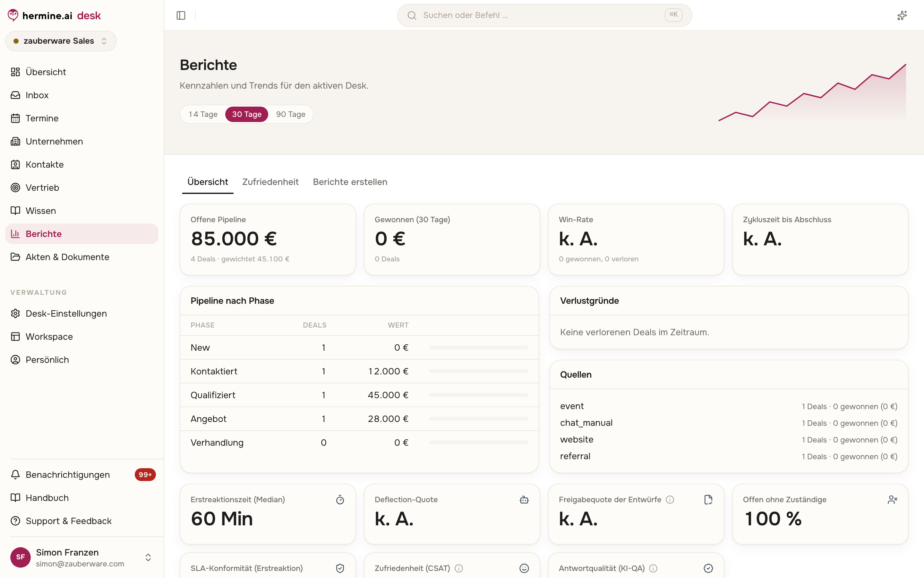Click the Persönlich user circle icon
Screen dimensions: 924x578
click(15, 360)
